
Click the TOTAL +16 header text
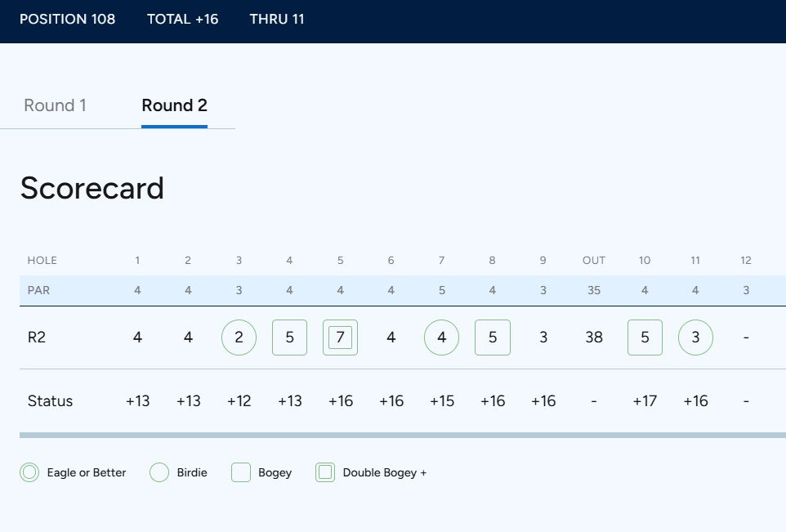pos(182,19)
